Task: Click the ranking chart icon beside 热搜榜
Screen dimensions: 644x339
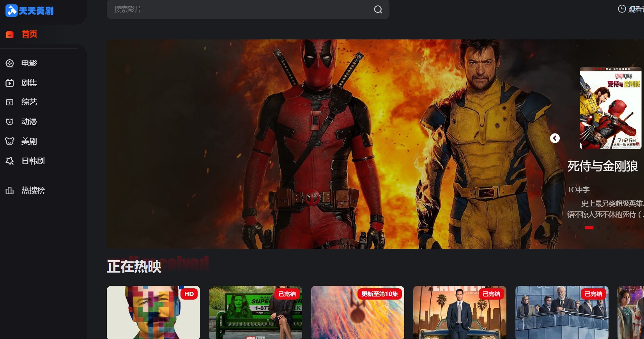Action: tap(10, 190)
